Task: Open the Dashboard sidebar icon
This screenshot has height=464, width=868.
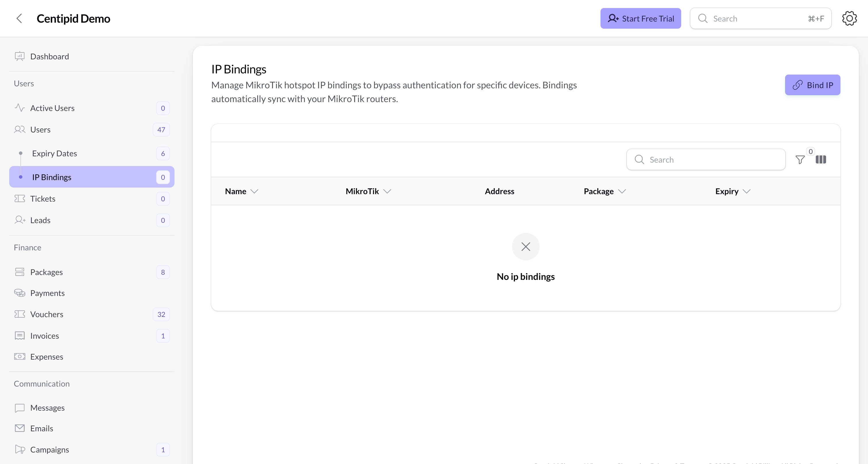Action: (19, 56)
